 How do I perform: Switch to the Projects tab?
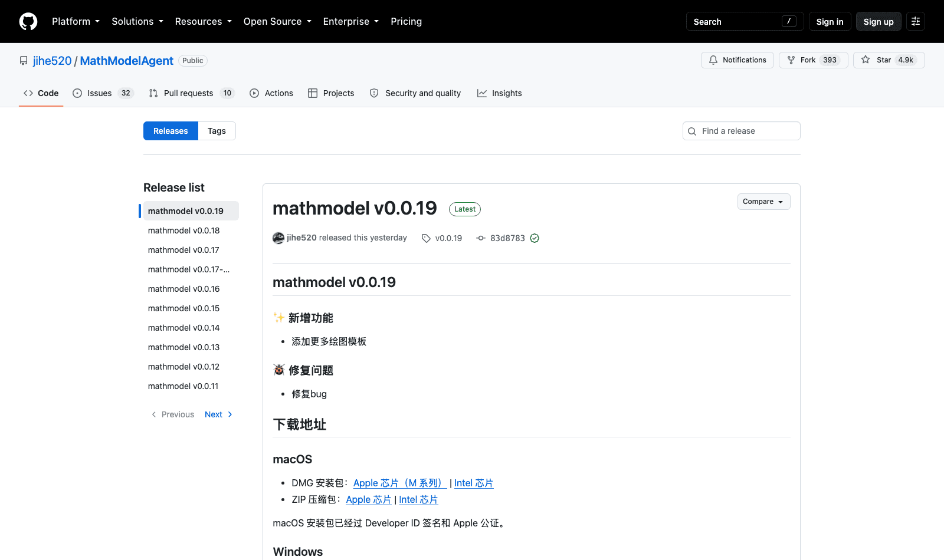click(x=331, y=93)
